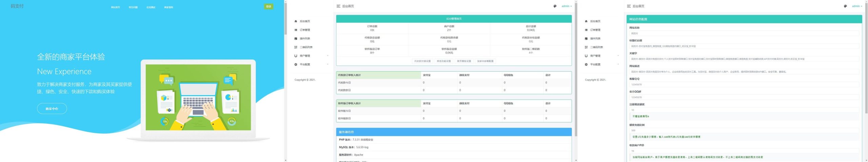Open 在线测试 in the landing page navigation
Image resolution: width=868 pixels, height=162 pixels.
tap(151, 7)
